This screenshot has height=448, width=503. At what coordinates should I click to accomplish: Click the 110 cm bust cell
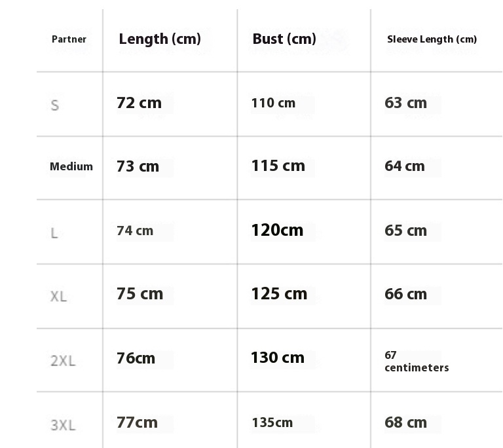pyautogui.click(x=273, y=103)
